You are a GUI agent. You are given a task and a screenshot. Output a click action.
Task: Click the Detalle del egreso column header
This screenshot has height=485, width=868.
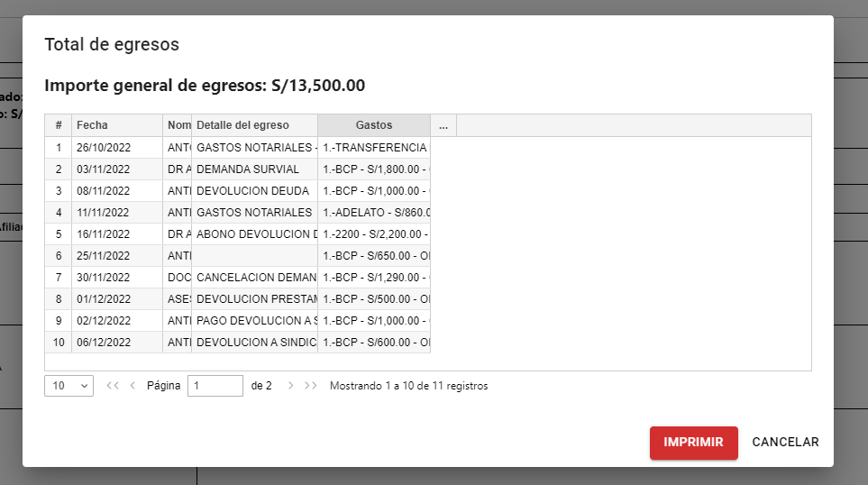(254, 125)
